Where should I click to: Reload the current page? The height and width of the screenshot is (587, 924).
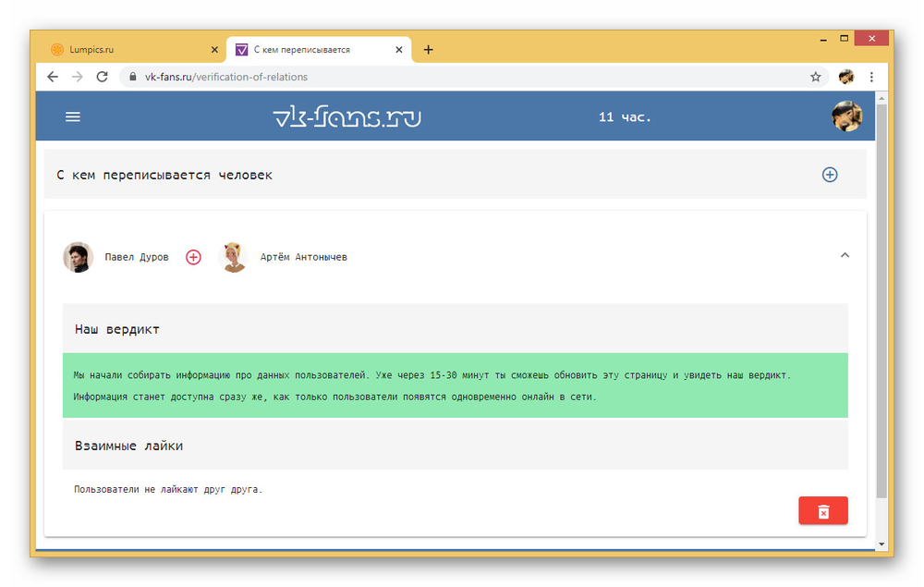point(102,77)
